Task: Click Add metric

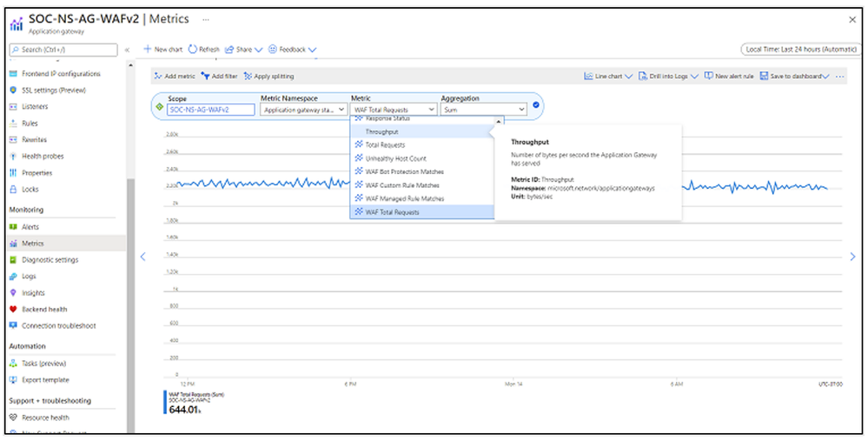Action: 175,77
